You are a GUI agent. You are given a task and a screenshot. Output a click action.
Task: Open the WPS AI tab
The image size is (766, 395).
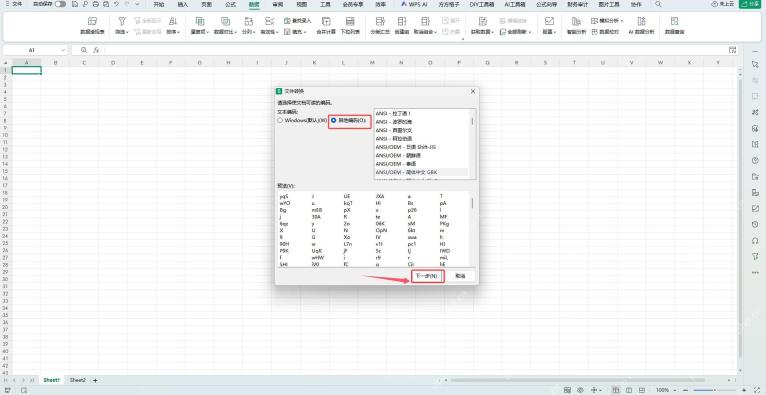[x=414, y=4]
